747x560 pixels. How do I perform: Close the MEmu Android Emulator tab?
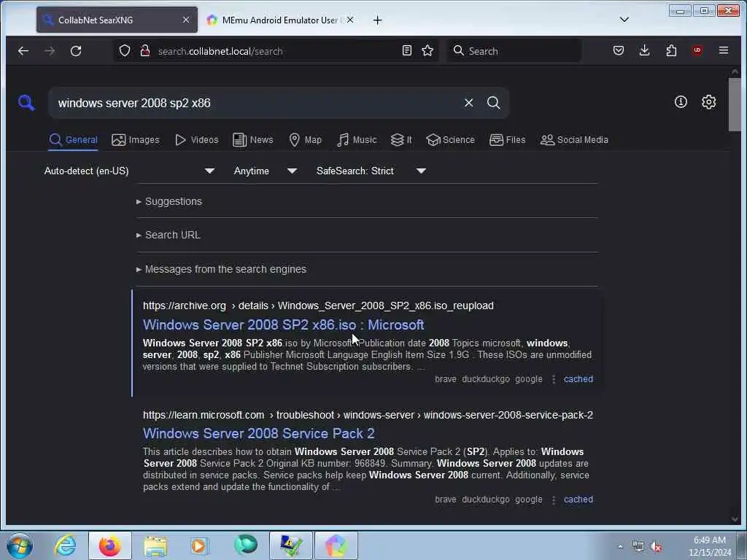click(x=350, y=20)
